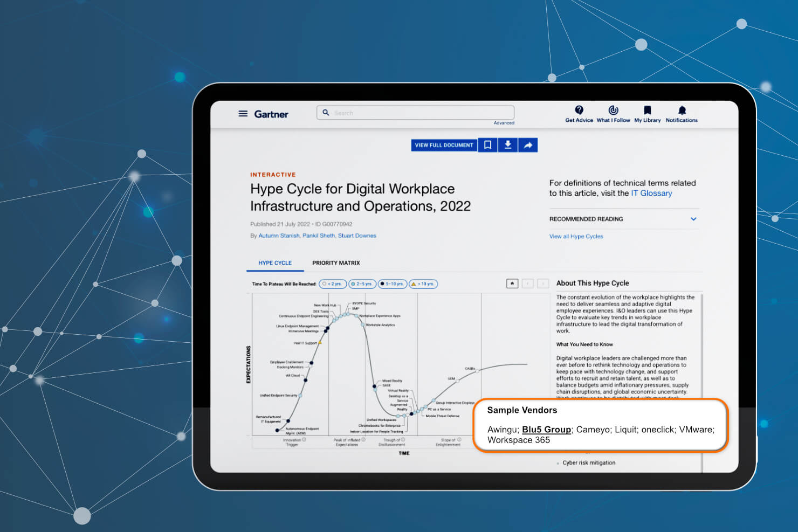Image resolution: width=798 pixels, height=532 pixels.
Task: Open the Notifications bell
Action: click(682, 110)
